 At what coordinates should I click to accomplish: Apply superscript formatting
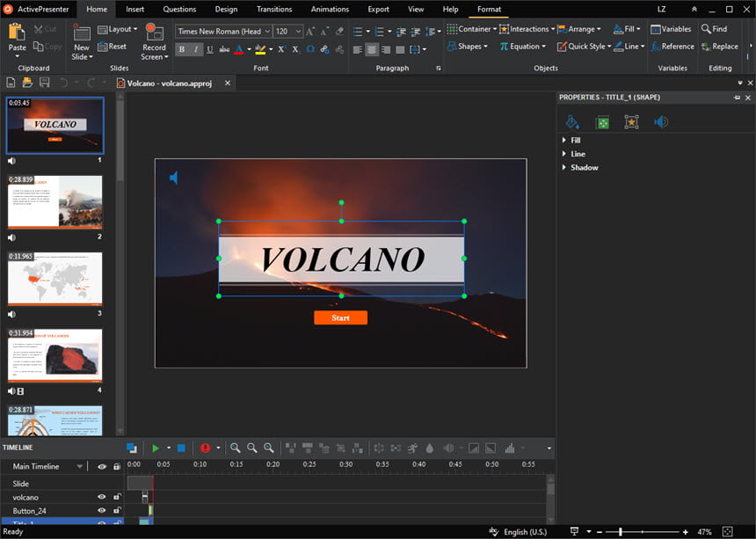pos(281,49)
